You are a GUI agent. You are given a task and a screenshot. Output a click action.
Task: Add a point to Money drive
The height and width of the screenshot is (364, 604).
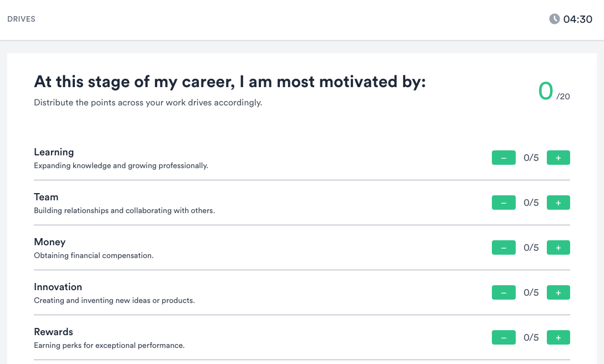click(558, 247)
